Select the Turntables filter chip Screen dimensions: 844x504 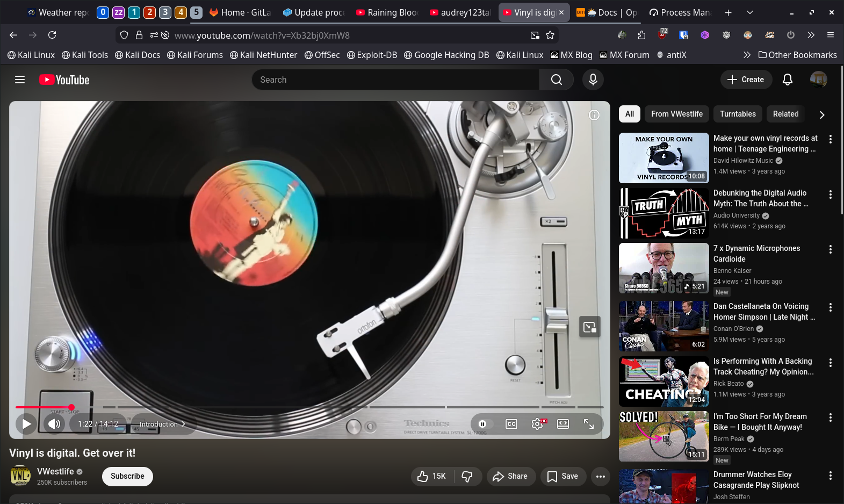coord(737,114)
